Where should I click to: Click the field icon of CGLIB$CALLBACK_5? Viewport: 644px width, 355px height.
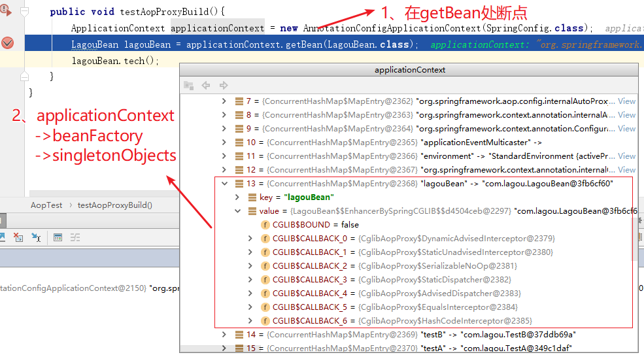(265, 307)
